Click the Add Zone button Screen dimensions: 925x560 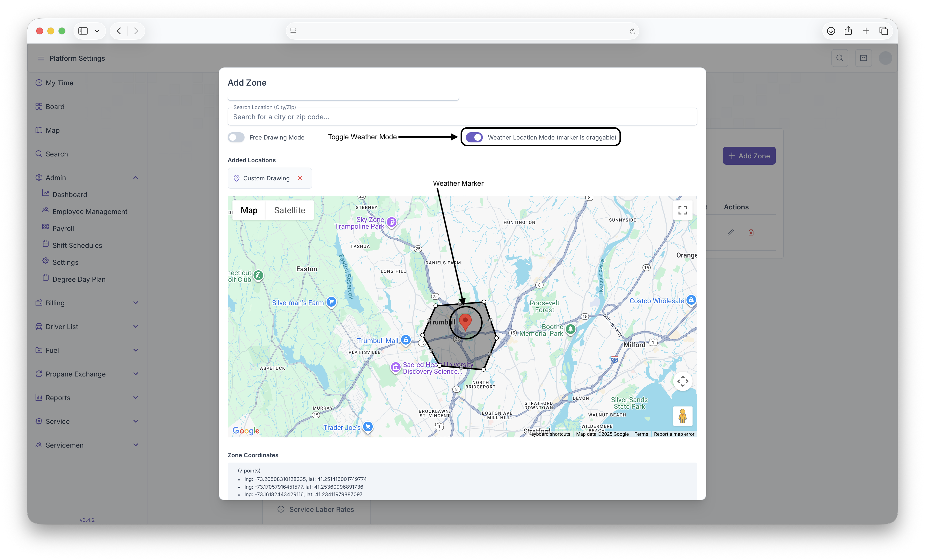tap(749, 156)
